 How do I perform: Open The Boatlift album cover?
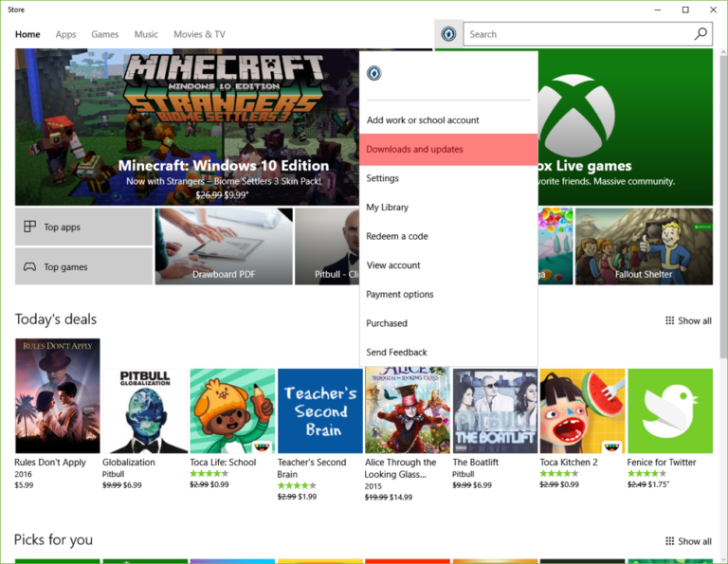tap(495, 410)
